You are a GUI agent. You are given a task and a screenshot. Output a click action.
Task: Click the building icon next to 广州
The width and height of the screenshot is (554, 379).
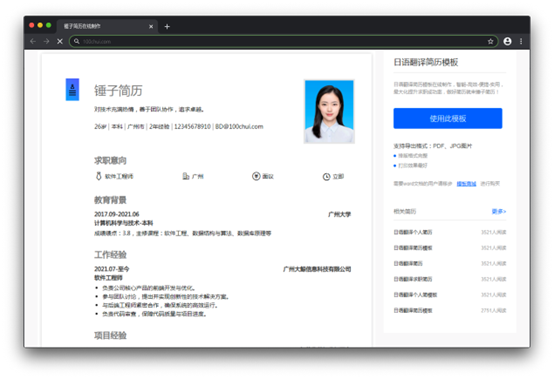click(x=186, y=176)
